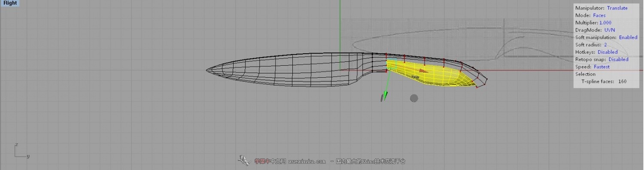Change DragMode from UVN
Viewport: 644px width, 170px height.
point(610,30)
